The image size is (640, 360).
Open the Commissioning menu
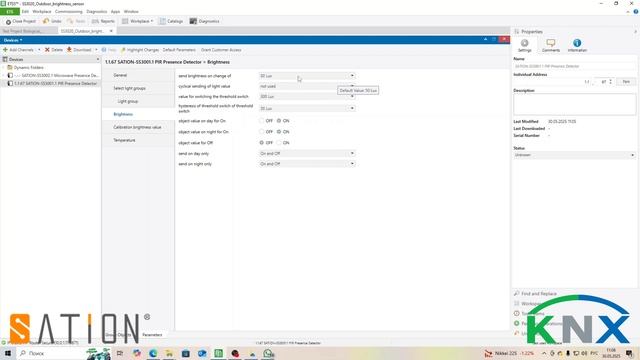[x=69, y=11]
